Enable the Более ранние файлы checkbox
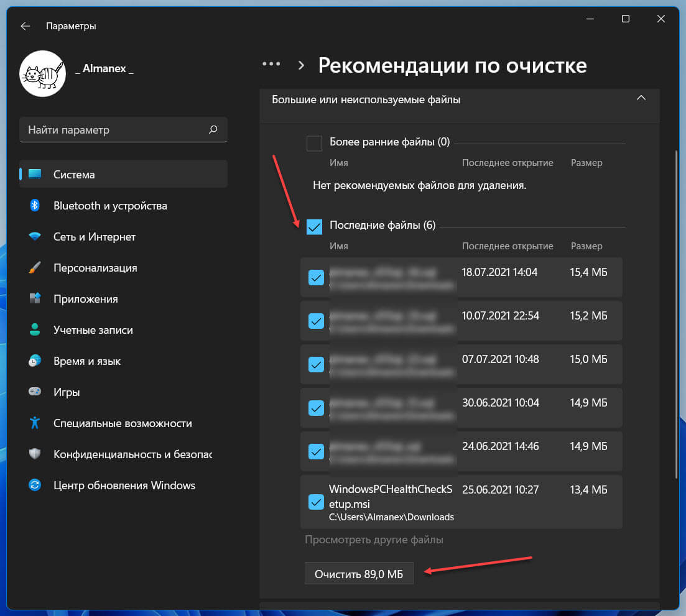The width and height of the screenshot is (686, 616). 315,143
